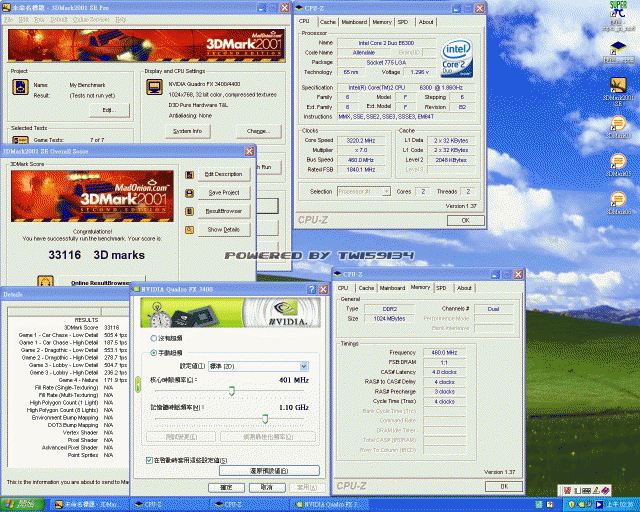This screenshot has width=640, height=512.
Task: Click the 還原預設值 restore defaults button
Action: [269, 471]
